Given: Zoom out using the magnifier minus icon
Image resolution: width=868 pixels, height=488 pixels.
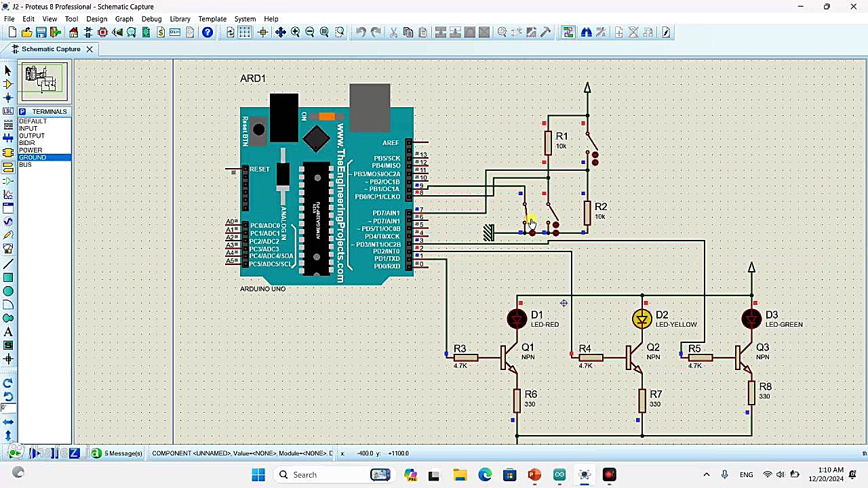Looking at the screenshot, I should coord(310,33).
